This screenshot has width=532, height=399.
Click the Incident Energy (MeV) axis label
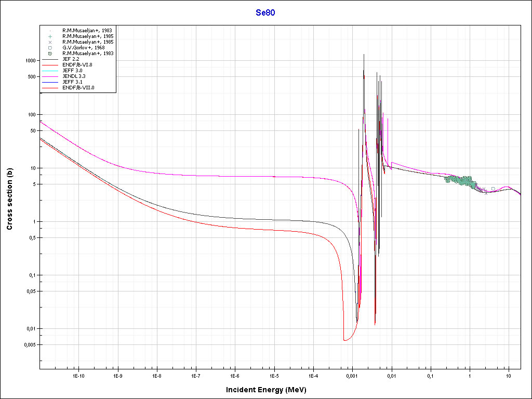click(270, 390)
